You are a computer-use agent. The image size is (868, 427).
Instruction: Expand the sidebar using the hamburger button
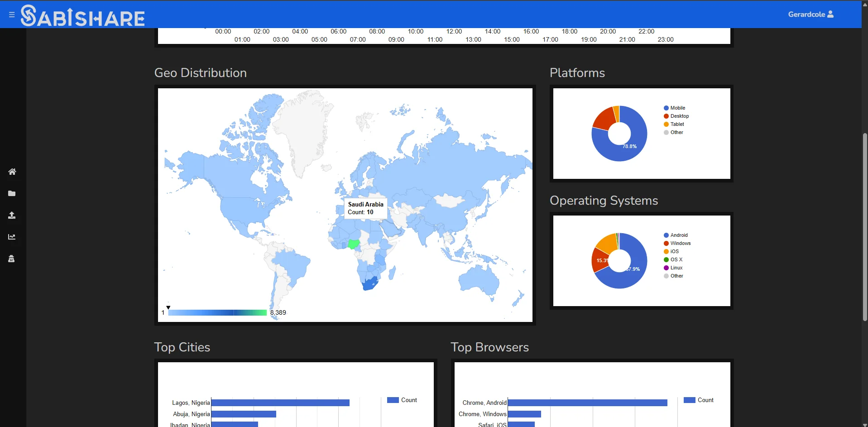[11, 14]
